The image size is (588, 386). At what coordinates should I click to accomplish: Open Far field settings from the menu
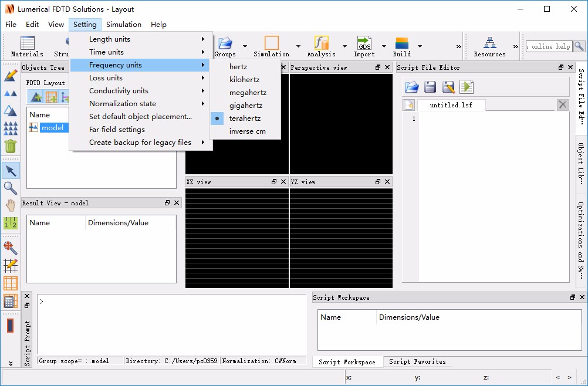point(117,130)
